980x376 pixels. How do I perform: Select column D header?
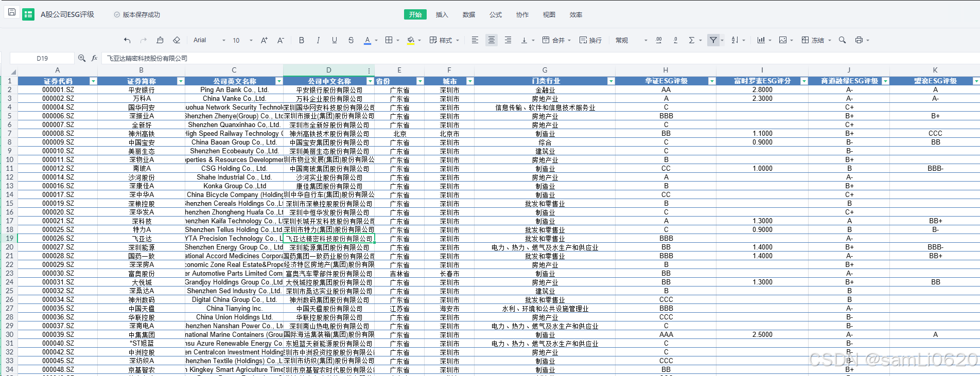click(x=329, y=70)
